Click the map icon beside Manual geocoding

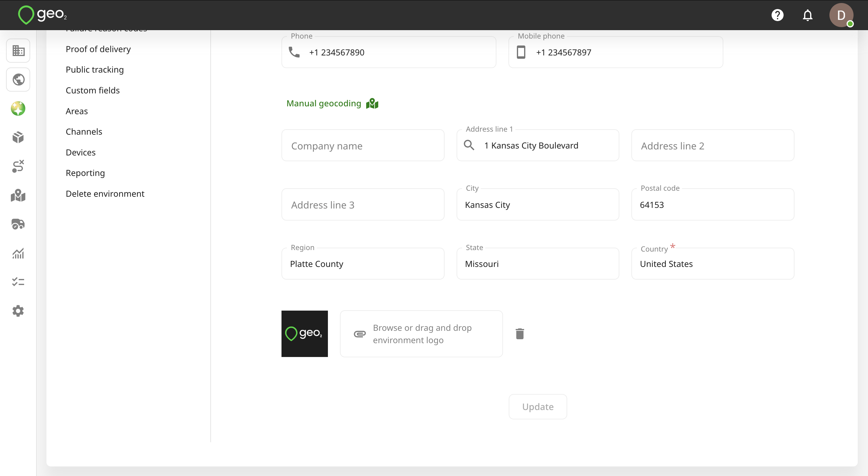click(x=372, y=103)
